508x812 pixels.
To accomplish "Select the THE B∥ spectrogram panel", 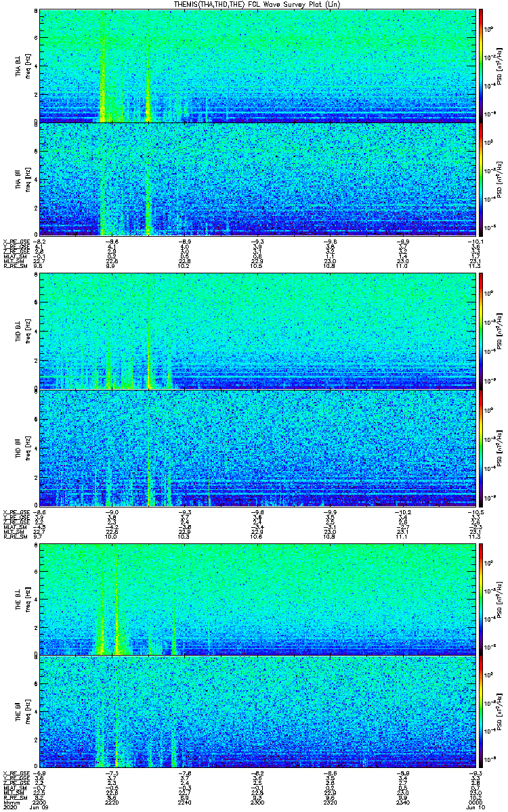I will click(x=256, y=713).
